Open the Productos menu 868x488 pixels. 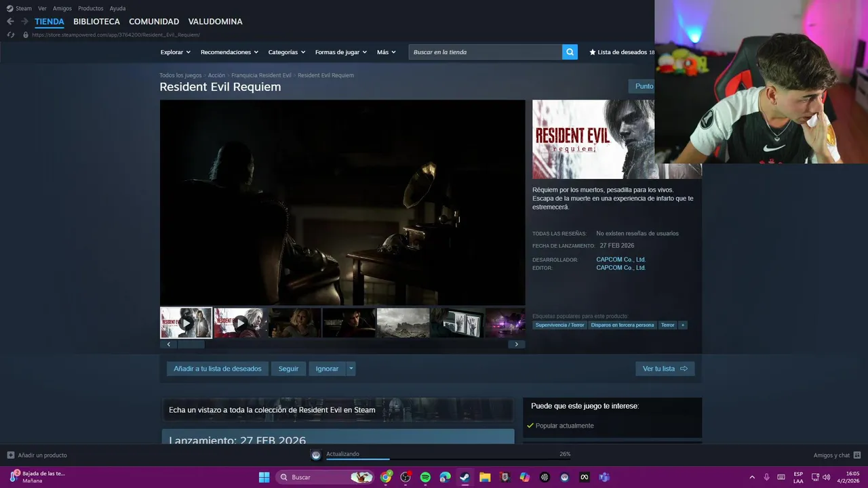[91, 8]
